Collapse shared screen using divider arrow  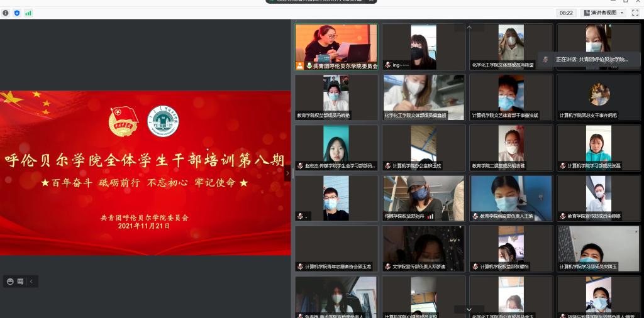[287, 172]
